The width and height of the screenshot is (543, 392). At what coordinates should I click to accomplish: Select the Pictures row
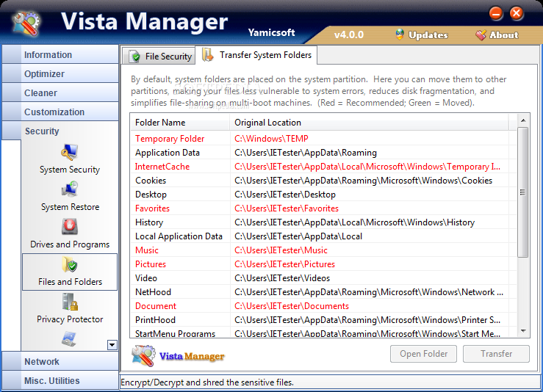324,264
